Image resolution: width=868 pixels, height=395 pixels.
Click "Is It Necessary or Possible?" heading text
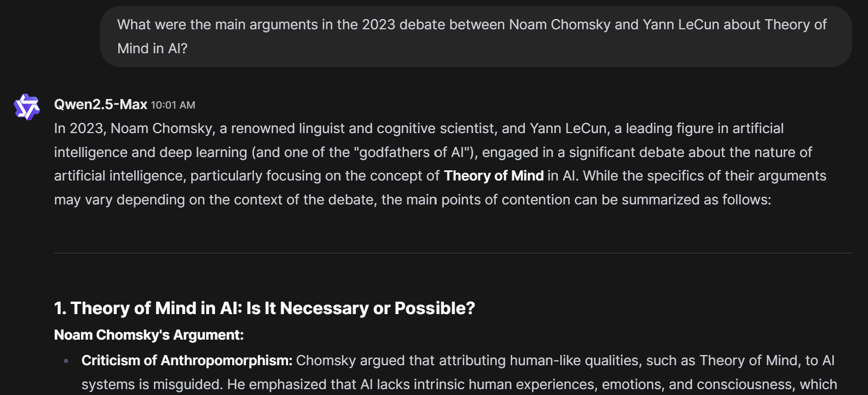[x=361, y=308]
